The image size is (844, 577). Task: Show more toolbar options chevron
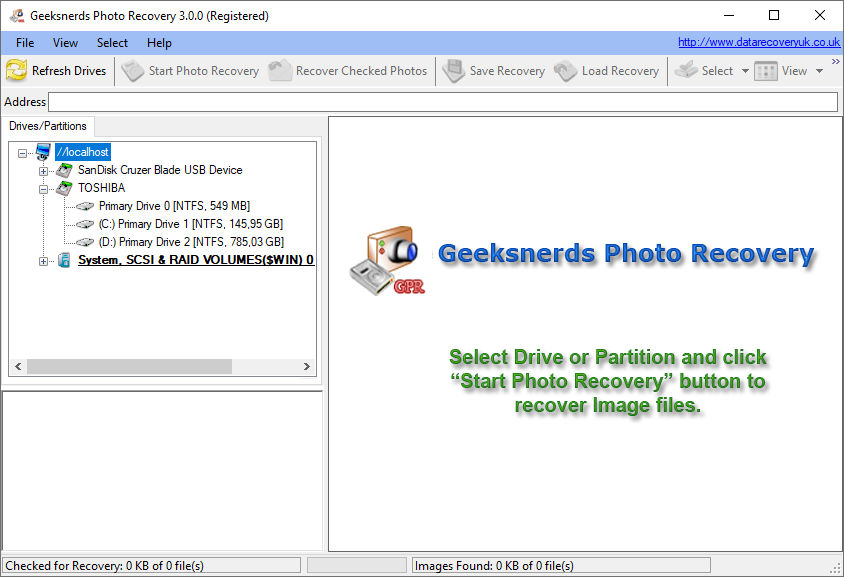pos(835,62)
